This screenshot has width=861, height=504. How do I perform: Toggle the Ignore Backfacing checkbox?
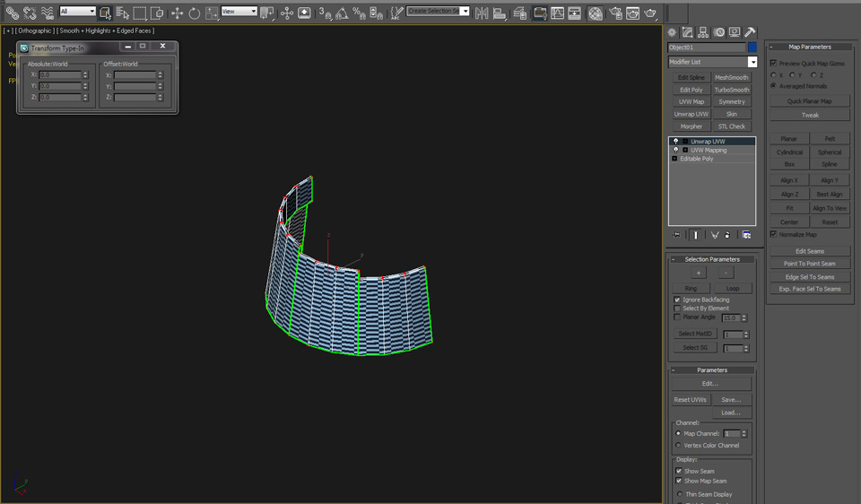point(677,300)
